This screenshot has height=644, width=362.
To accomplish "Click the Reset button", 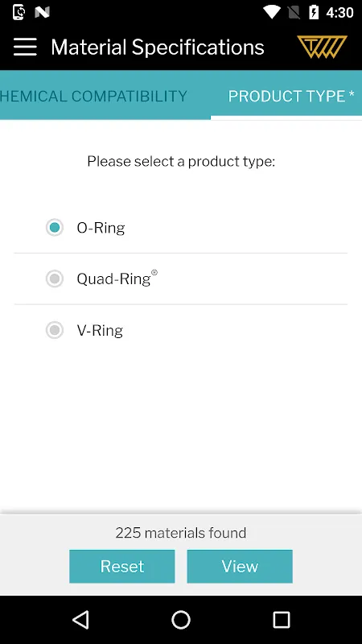I will point(122,567).
